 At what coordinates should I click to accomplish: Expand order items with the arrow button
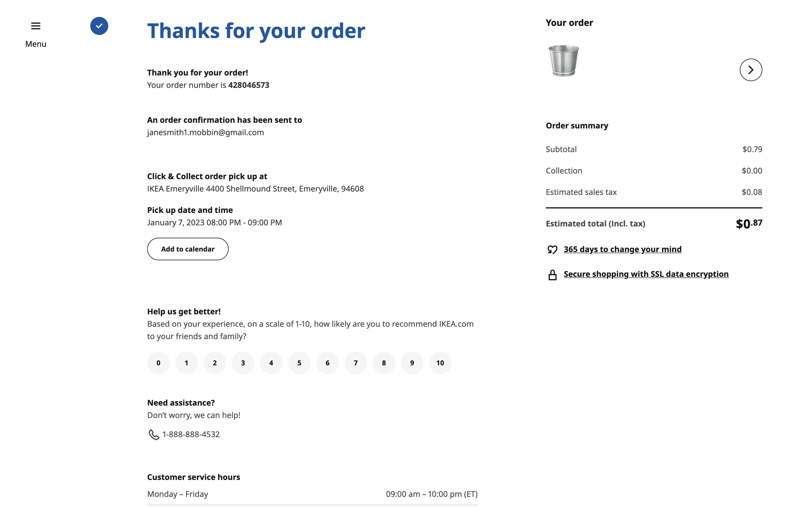(x=751, y=70)
